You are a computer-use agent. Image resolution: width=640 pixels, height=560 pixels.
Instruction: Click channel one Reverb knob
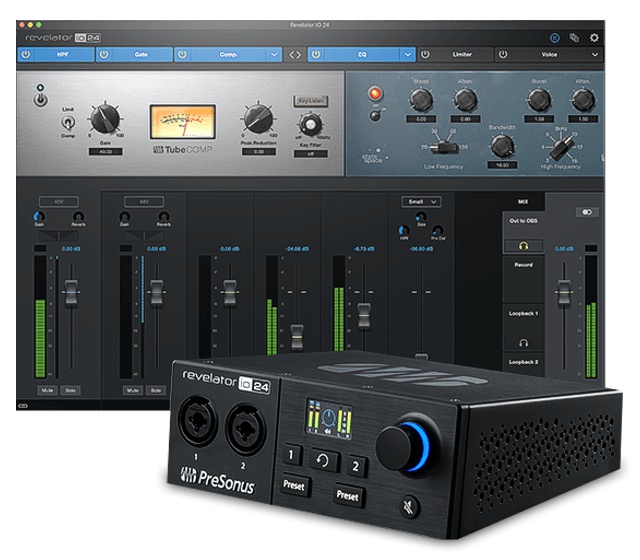point(78,216)
